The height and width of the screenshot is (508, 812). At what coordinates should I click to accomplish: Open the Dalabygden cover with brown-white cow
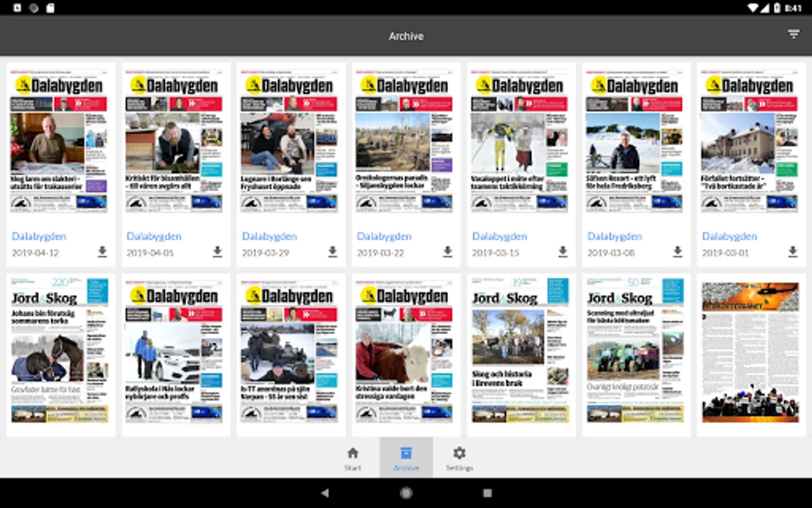404,350
